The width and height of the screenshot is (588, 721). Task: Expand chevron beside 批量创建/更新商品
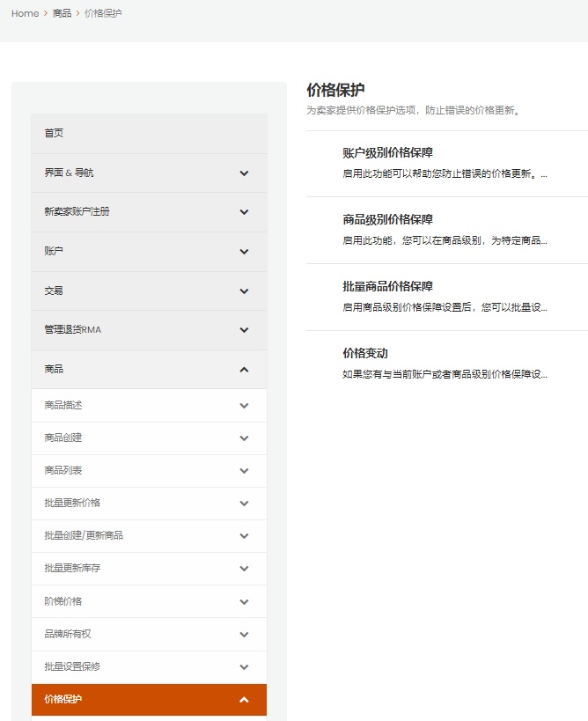244,536
